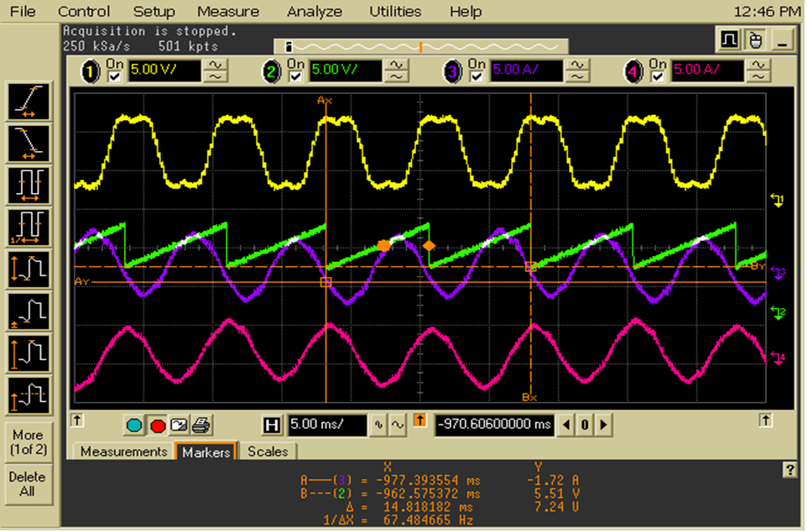807x532 pixels.
Task: Toggle channel 1 On checkbox
Action: 115,77
